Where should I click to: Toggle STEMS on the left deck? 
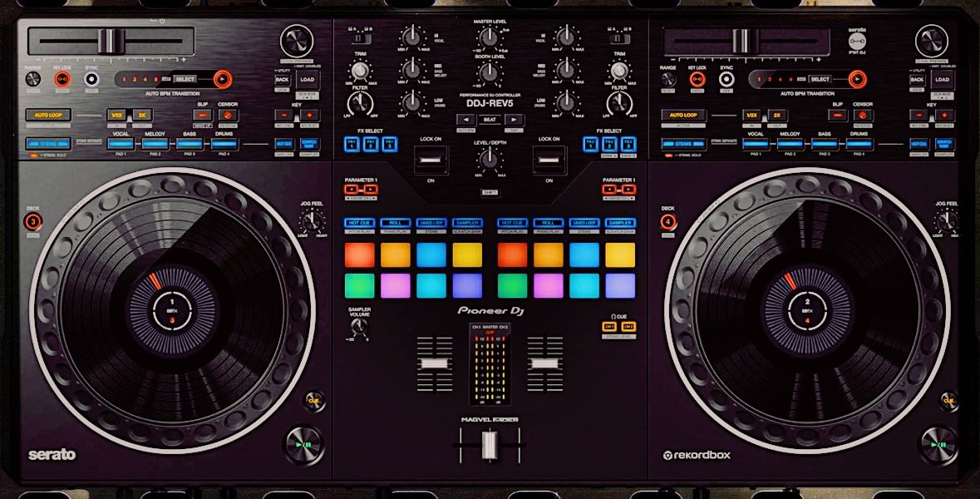coord(48,144)
